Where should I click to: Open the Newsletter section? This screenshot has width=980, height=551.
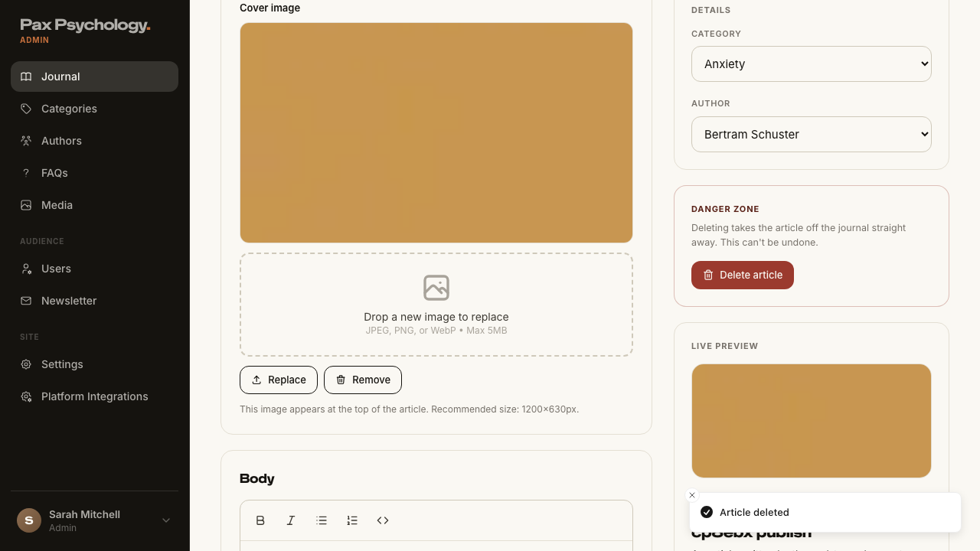coord(94,301)
